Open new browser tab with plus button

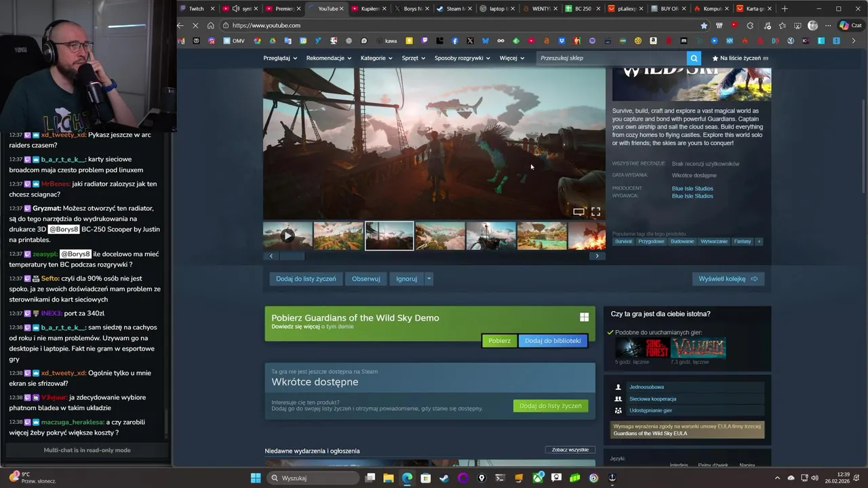(x=785, y=9)
